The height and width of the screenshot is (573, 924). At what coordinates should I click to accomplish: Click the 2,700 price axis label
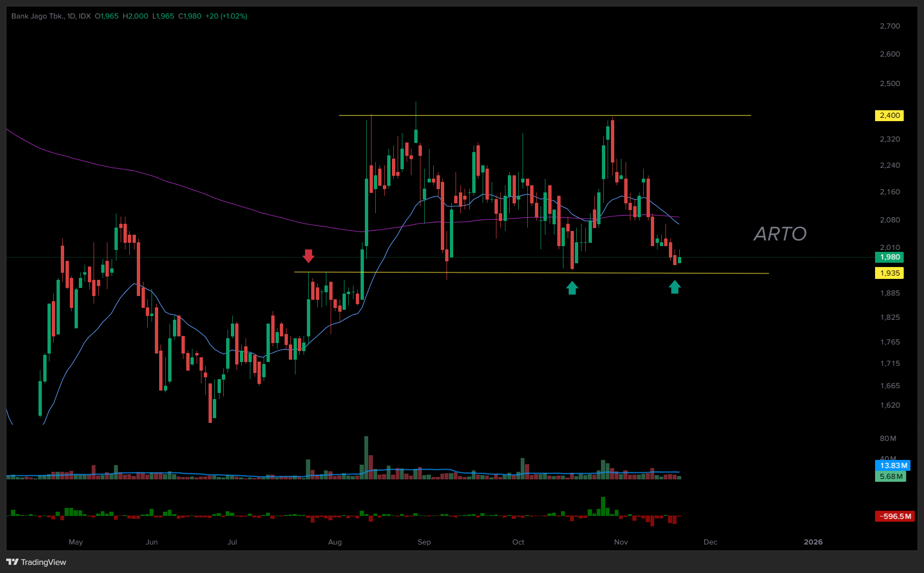(x=889, y=26)
